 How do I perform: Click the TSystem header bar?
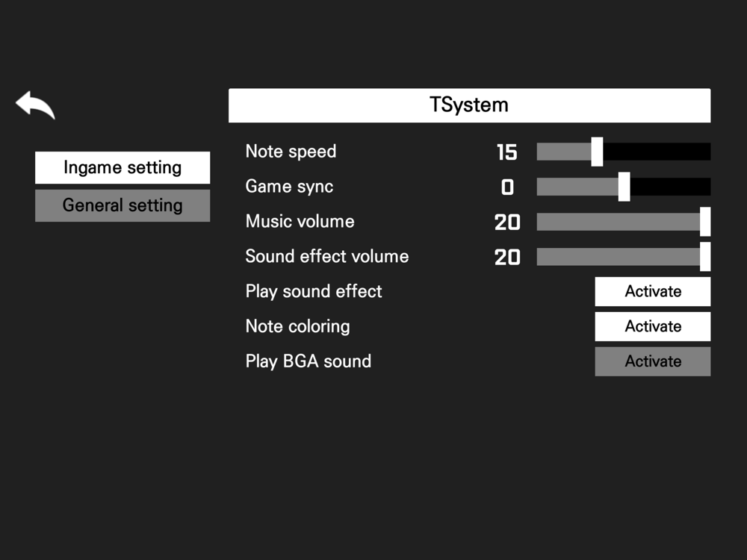point(469,105)
